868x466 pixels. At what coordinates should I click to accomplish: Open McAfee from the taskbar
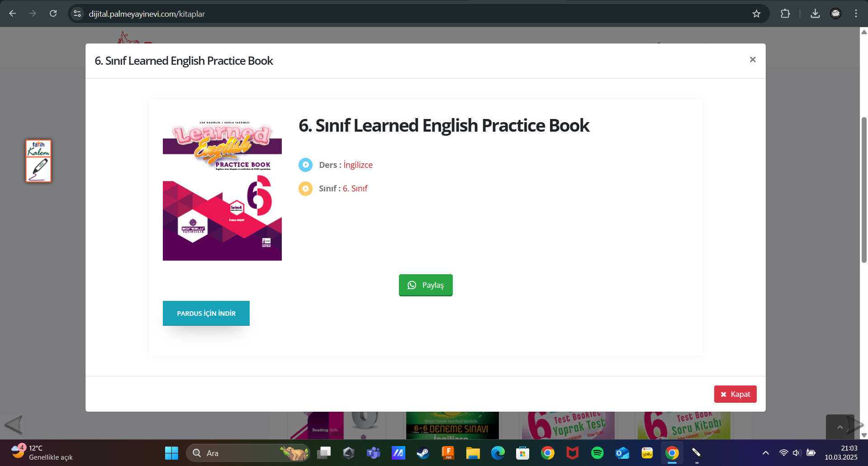tap(572, 453)
